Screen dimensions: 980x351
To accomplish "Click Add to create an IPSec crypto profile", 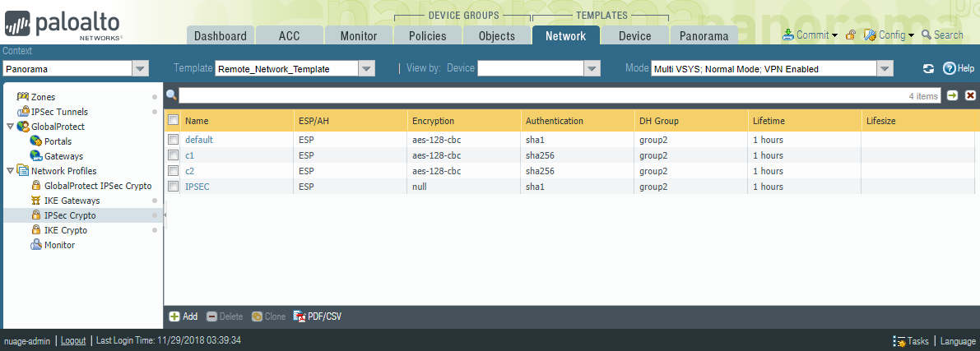I will [x=183, y=316].
